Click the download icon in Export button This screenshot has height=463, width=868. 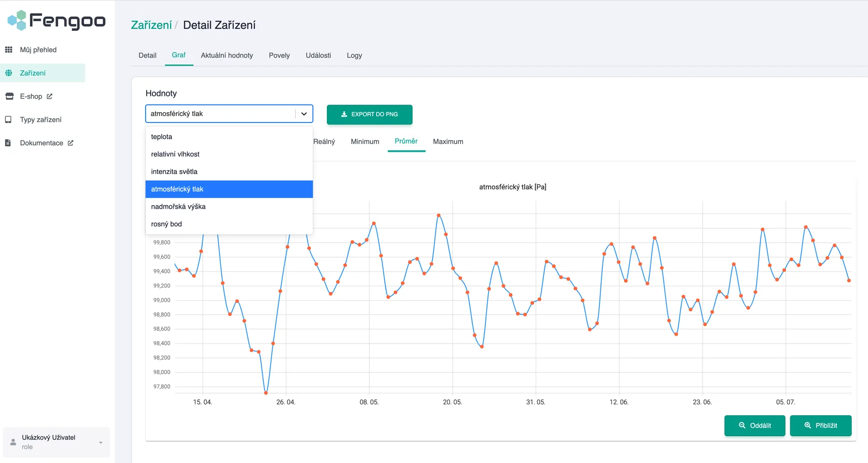tap(344, 115)
